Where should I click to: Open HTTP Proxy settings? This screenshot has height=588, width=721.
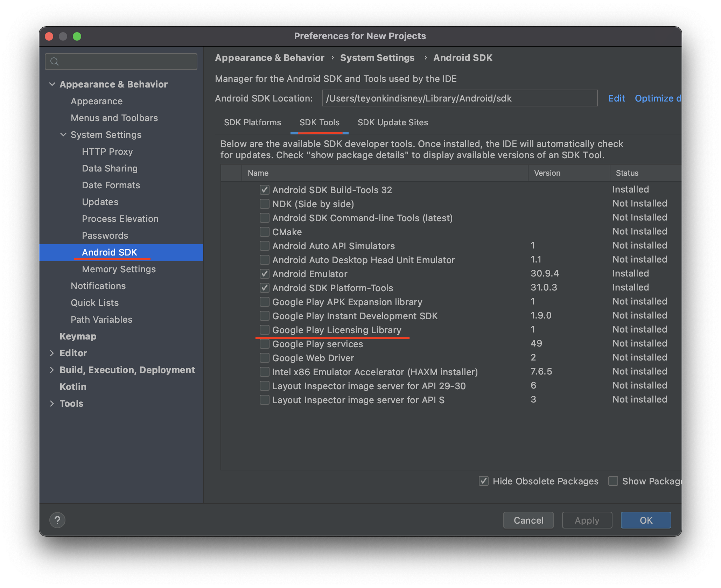tap(107, 152)
